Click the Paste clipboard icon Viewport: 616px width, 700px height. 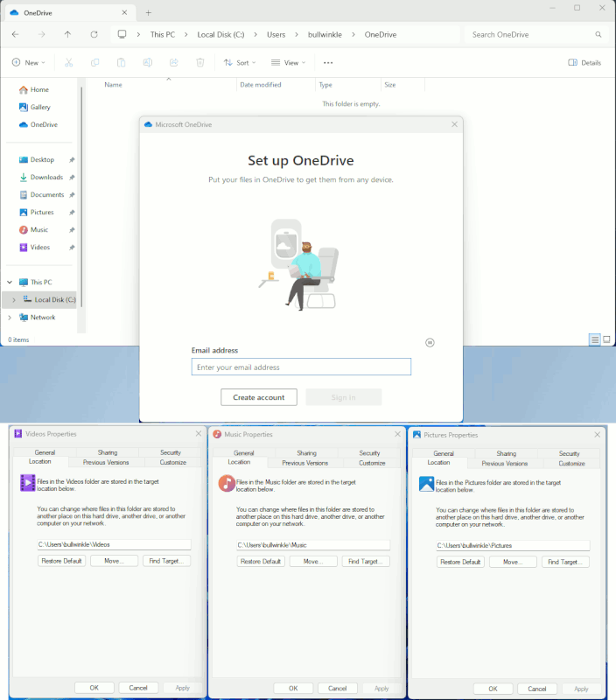(x=121, y=62)
